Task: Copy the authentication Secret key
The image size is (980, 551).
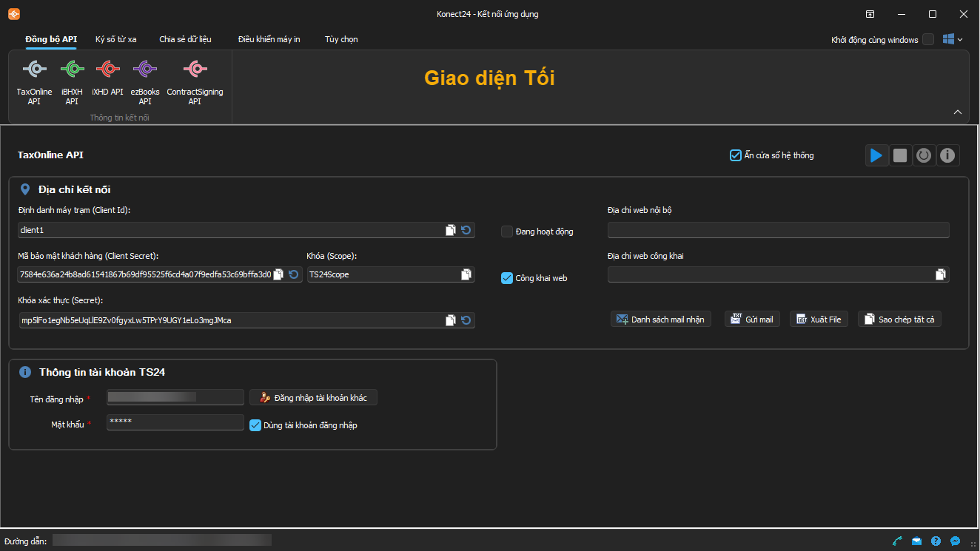Action: (451, 320)
